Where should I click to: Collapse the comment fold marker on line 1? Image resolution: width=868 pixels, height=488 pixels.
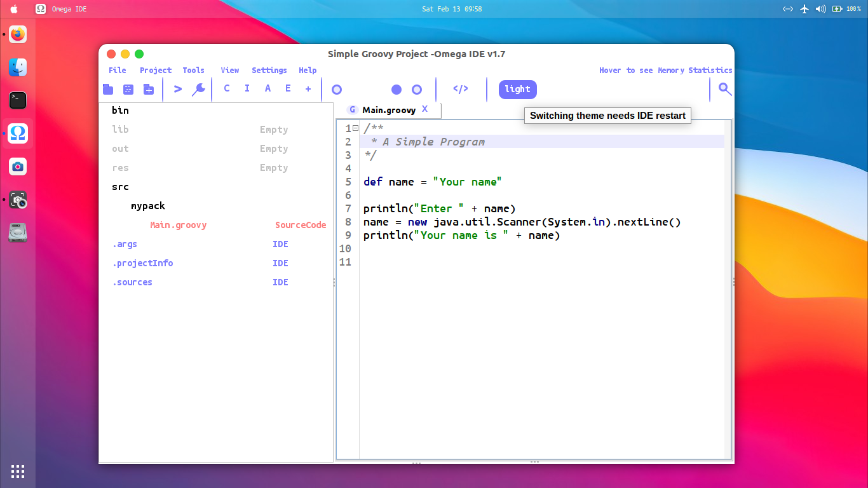coord(356,128)
